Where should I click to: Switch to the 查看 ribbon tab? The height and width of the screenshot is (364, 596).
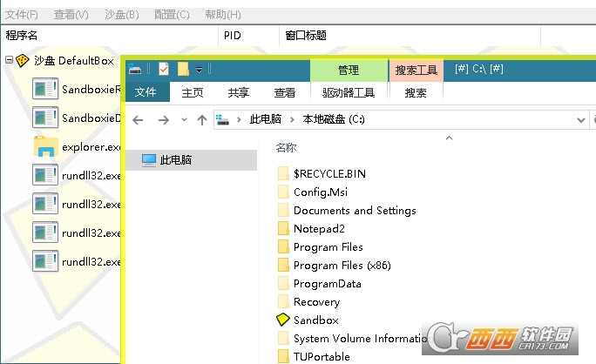pyautogui.click(x=285, y=92)
